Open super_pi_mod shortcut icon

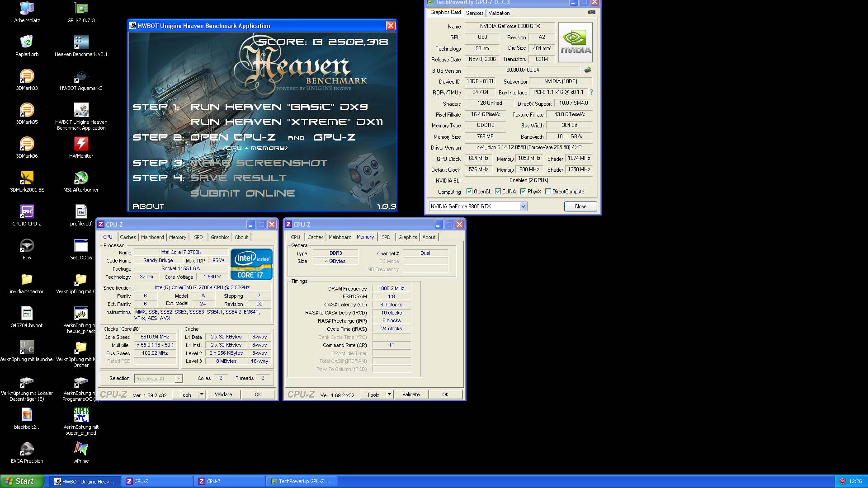(x=81, y=421)
